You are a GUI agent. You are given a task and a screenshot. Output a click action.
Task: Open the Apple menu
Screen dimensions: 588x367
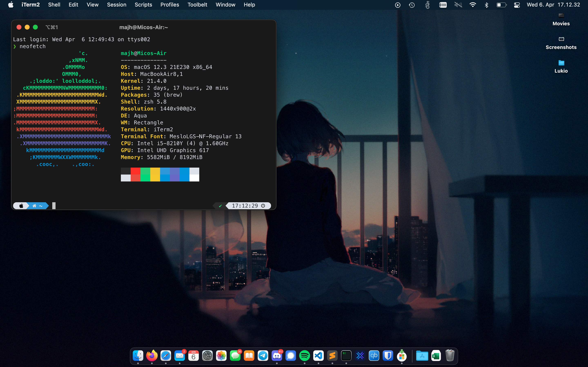[x=11, y=5]
